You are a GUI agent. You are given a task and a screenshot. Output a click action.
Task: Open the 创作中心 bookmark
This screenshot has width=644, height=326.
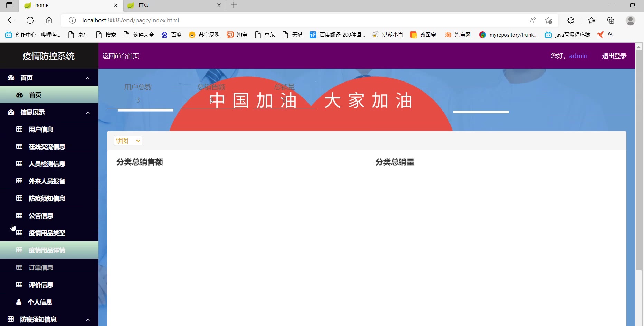click(33, 35)
